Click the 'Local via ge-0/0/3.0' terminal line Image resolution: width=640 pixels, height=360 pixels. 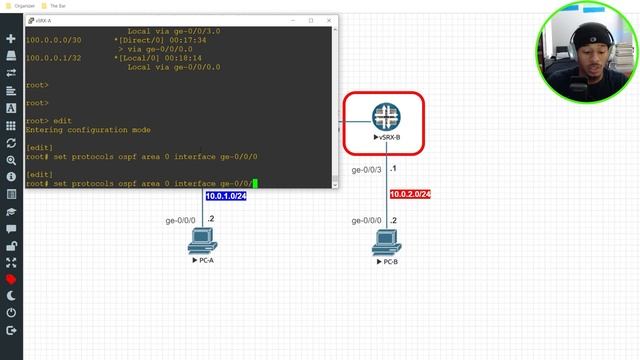coord(174,31)
